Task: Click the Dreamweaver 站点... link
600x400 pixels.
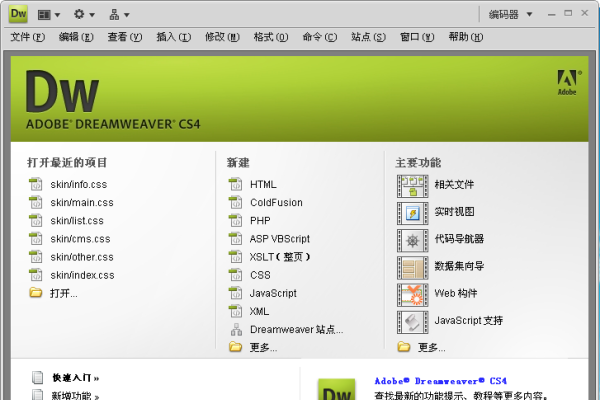Action: tap(297, 330)
